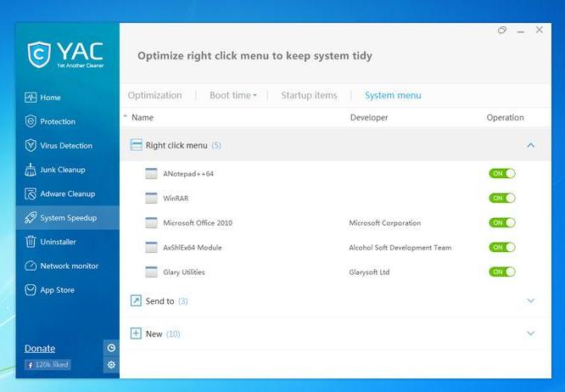Image resolution: width=565 pixels, height=392 pixels.
Task: Click the Protection shield icon
Action: coord(31,121)
